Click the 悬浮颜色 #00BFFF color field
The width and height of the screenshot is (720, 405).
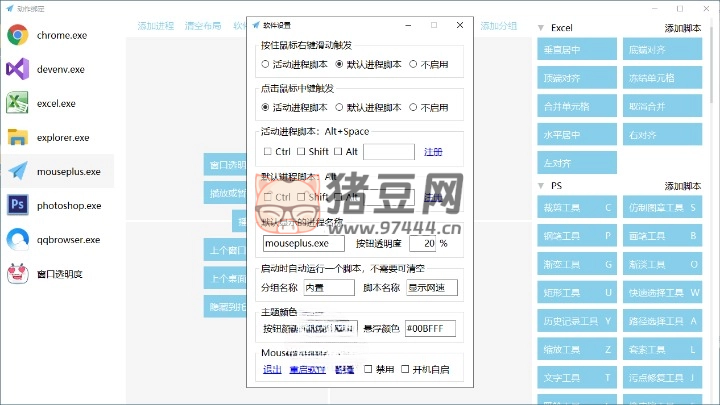point(430,328)
